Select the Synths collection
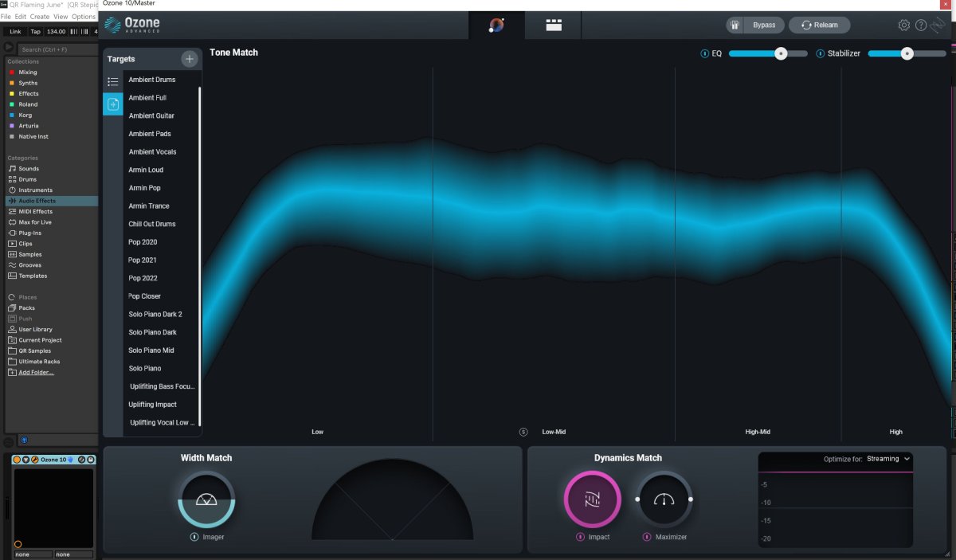This screenshot has width=956, height=560. coord(28,83)
